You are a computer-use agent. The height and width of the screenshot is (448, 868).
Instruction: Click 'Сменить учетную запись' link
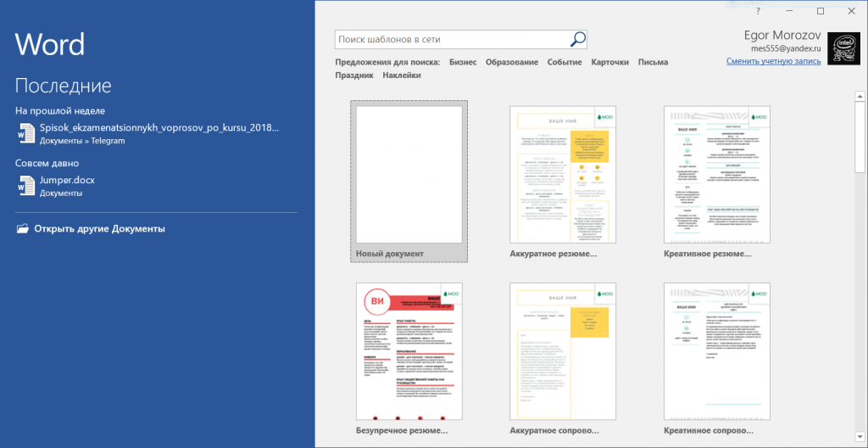pyautogui.click(x=774, y=61)
